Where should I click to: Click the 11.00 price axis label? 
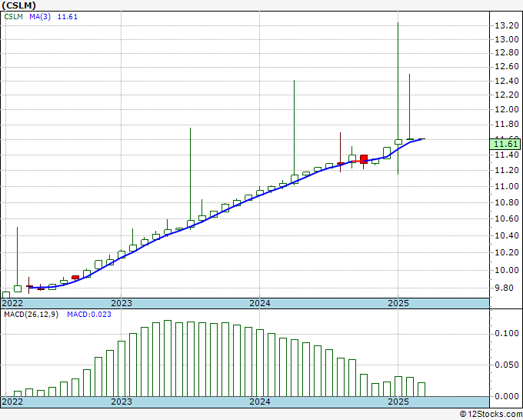pos(506,186)
